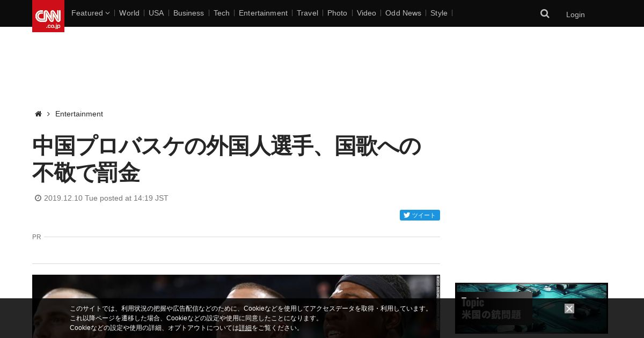The height and width of the screenshot is (338, 644).
Task: Open the Odd News section
Action: [x=403, y=13]
